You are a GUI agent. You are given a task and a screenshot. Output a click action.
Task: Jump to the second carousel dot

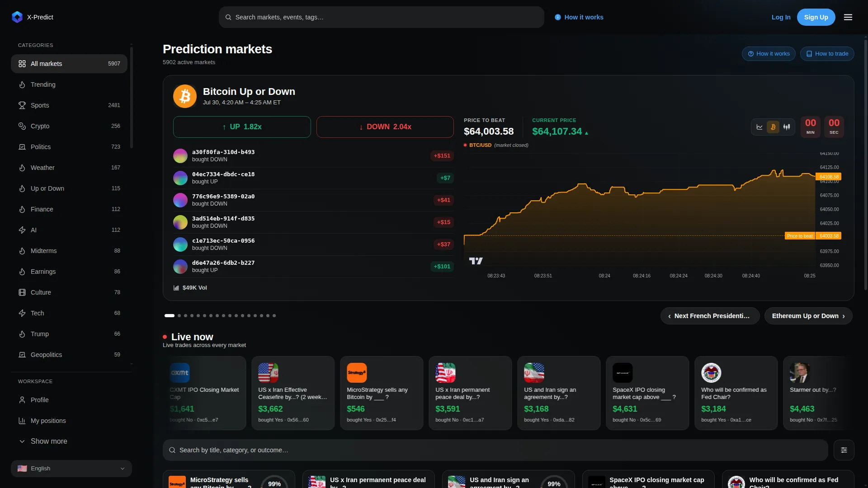coord(179,315)
